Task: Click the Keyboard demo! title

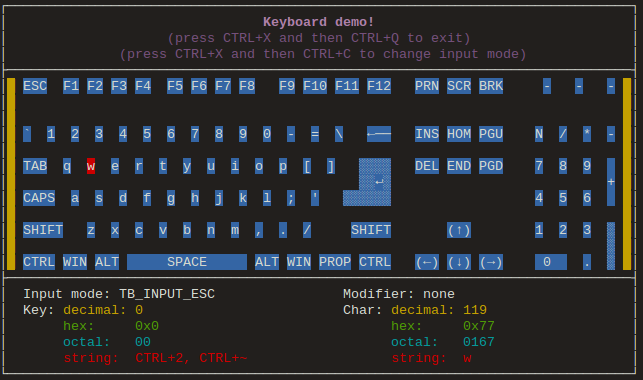Action: pos(319,22)
